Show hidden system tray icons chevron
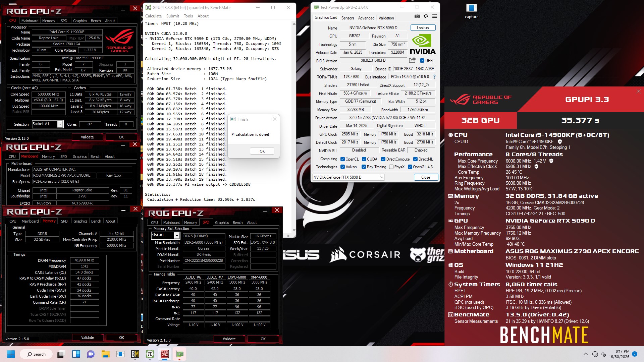 (x=585, y=354)
